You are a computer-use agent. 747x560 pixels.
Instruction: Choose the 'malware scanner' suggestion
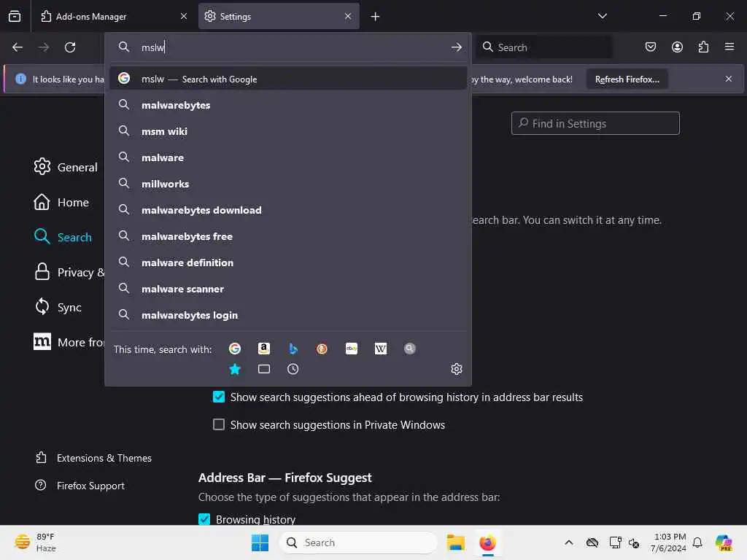point(287,289)
